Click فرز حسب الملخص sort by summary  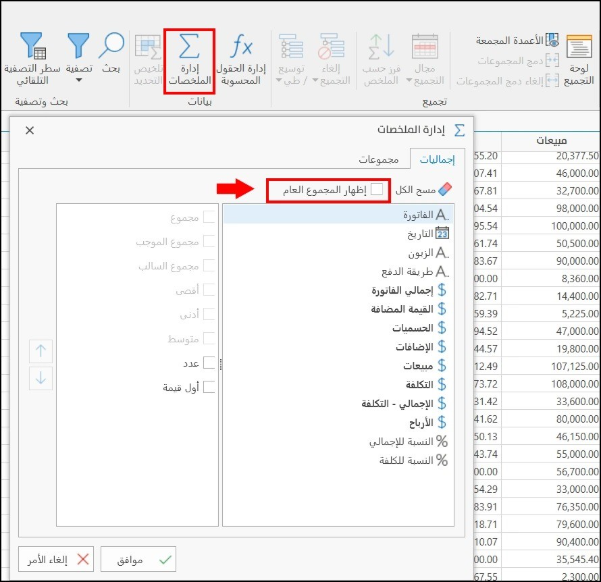click(x=381, y=60)
